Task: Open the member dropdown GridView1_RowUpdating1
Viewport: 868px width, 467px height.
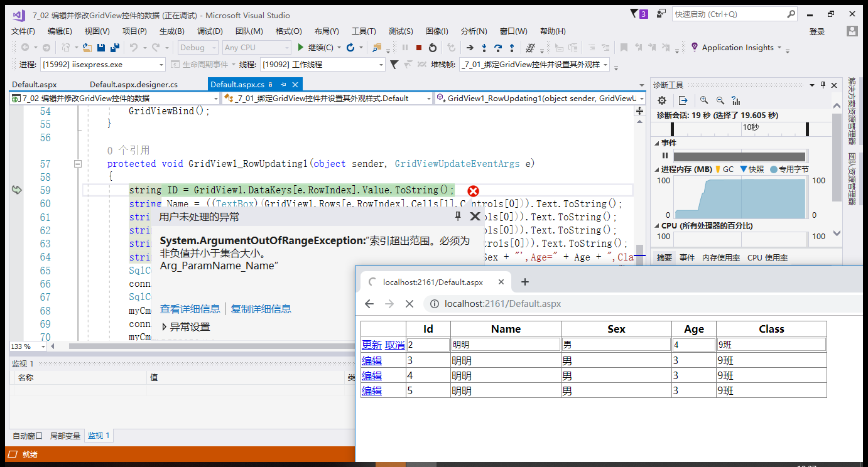Action: click(541, 99)
